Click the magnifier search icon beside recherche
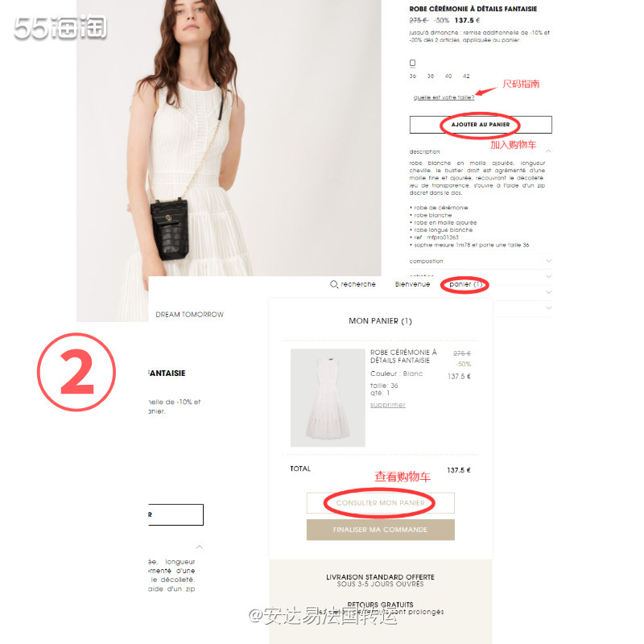 [x=334, y=284]
